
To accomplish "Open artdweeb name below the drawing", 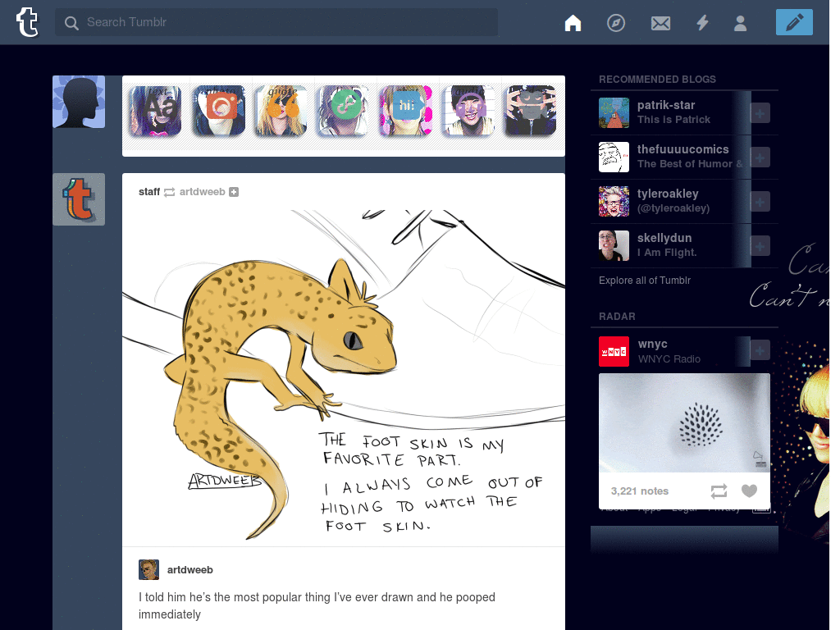I will [x=189, y=570].
